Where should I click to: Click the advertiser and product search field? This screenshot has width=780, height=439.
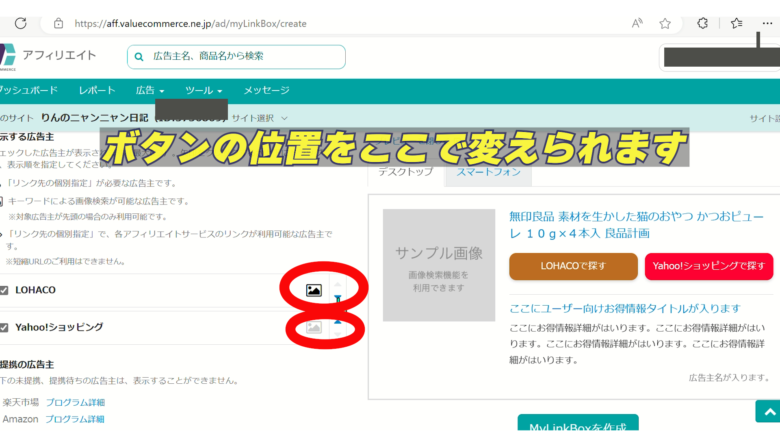[x=236, y=56]
